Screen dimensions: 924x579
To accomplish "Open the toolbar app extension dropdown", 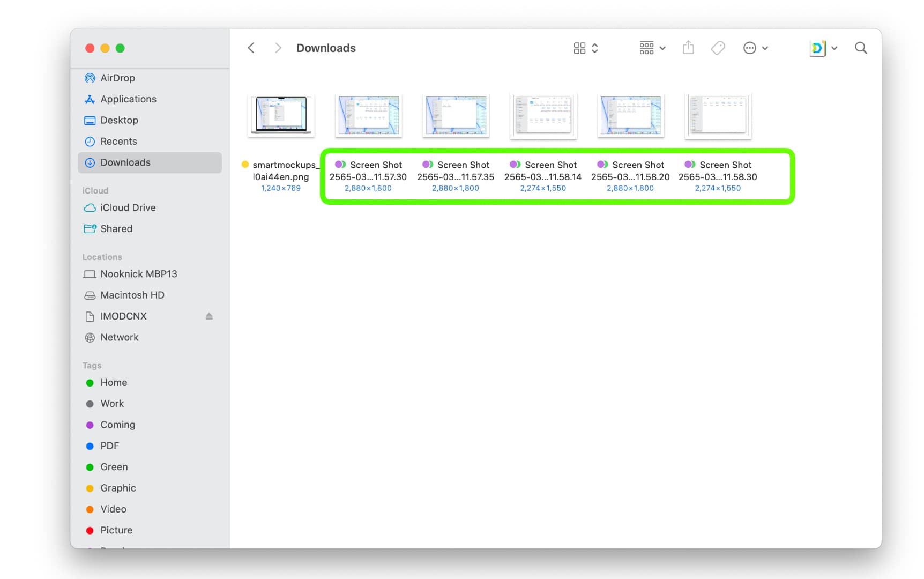I will 823,48.
